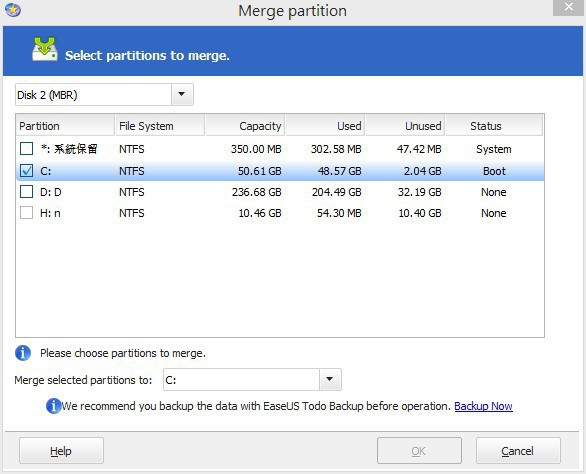Click info icon beside backup recommendation

(53, 406)
